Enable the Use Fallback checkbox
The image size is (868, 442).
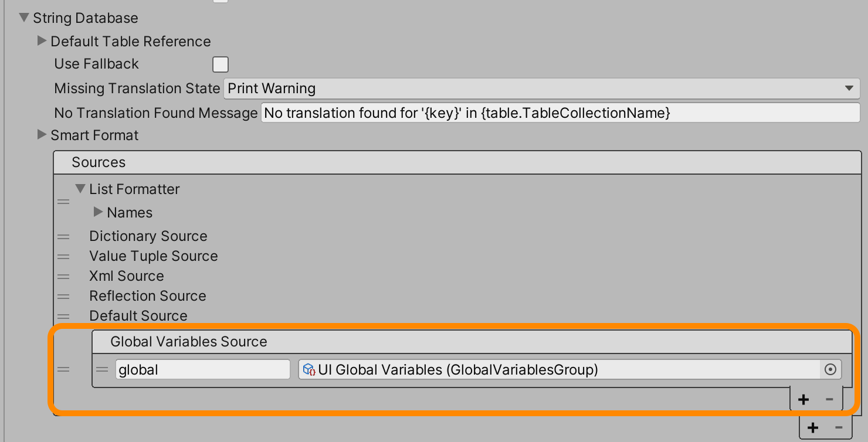[220, 64]
